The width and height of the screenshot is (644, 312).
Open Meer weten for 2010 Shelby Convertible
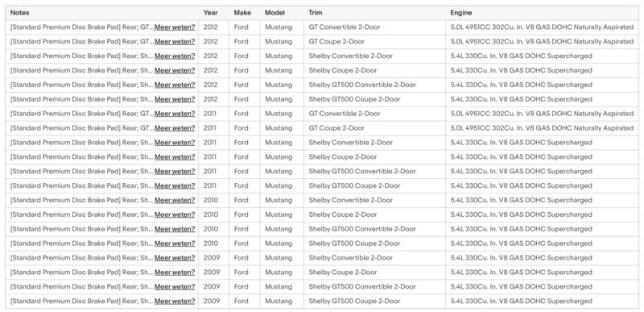175,200
